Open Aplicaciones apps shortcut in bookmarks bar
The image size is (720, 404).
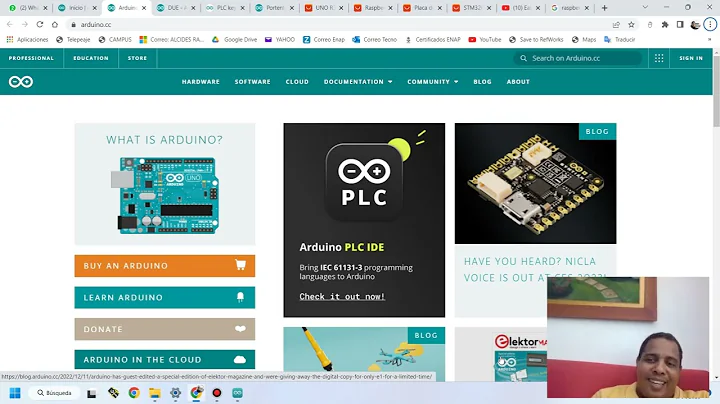(x=27, y=39)
